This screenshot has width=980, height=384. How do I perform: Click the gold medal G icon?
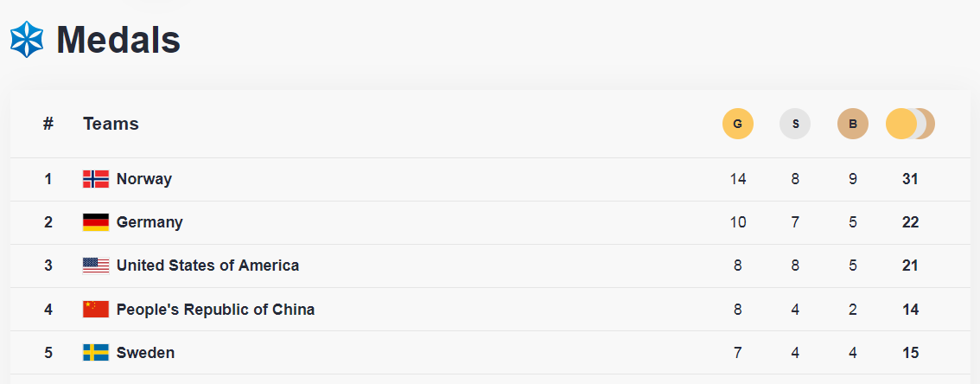click(737, 124)
